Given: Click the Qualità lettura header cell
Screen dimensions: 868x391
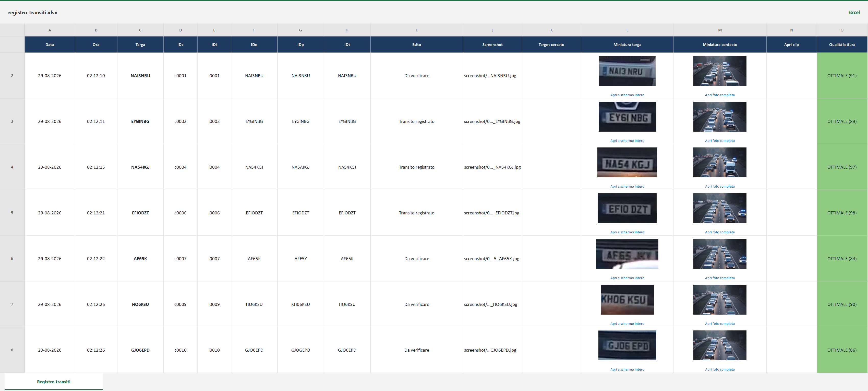Looking at the screenshot, I should pyautogui.click(x=842, y=44).
